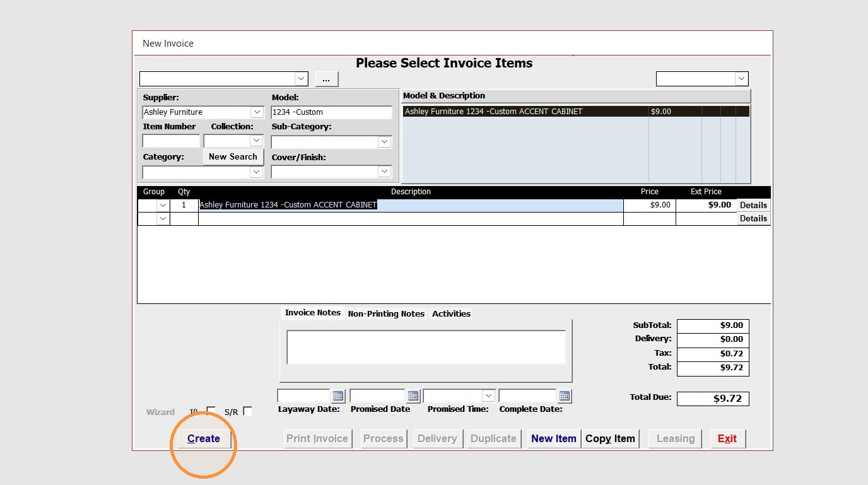Click the Delivery button
Image resolution: width=868 pixels, height=485 pixels.
click(437, 438)
